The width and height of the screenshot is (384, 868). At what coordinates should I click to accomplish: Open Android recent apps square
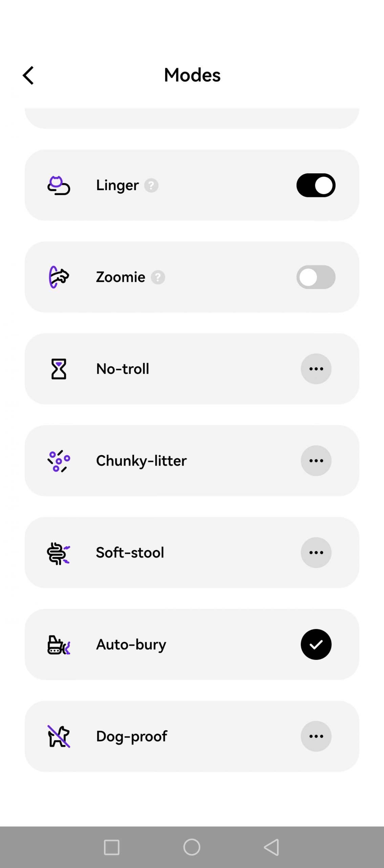(111, 847)
